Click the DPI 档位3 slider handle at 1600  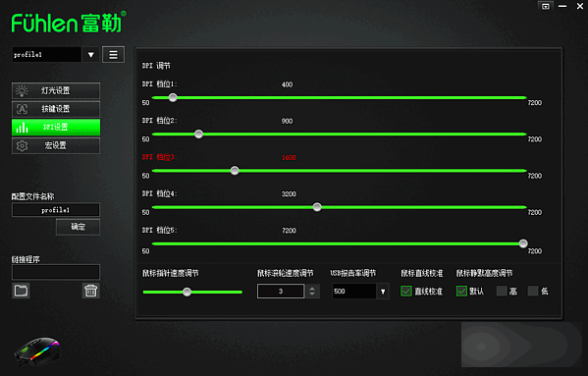[235, 171]
